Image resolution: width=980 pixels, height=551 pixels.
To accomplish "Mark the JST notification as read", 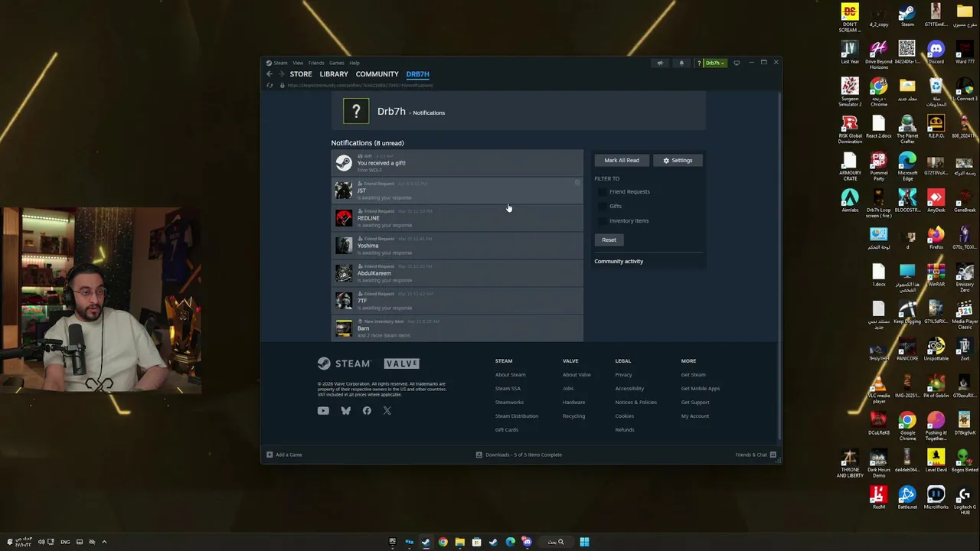I will point(577,184).
